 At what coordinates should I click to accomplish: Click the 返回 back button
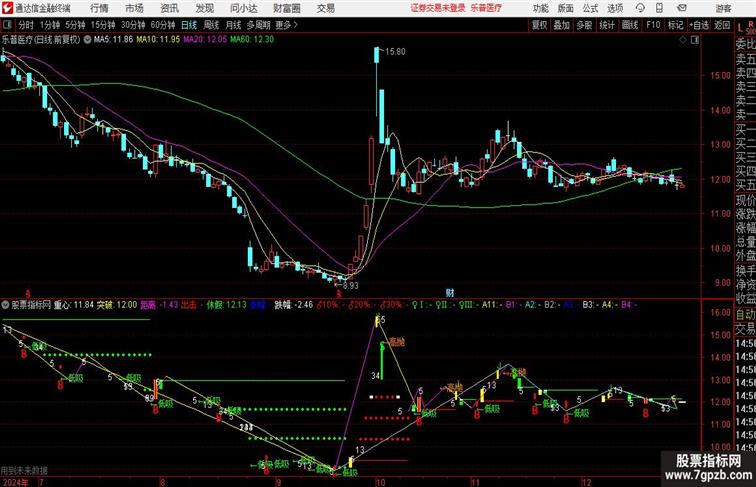coord(722,25)
